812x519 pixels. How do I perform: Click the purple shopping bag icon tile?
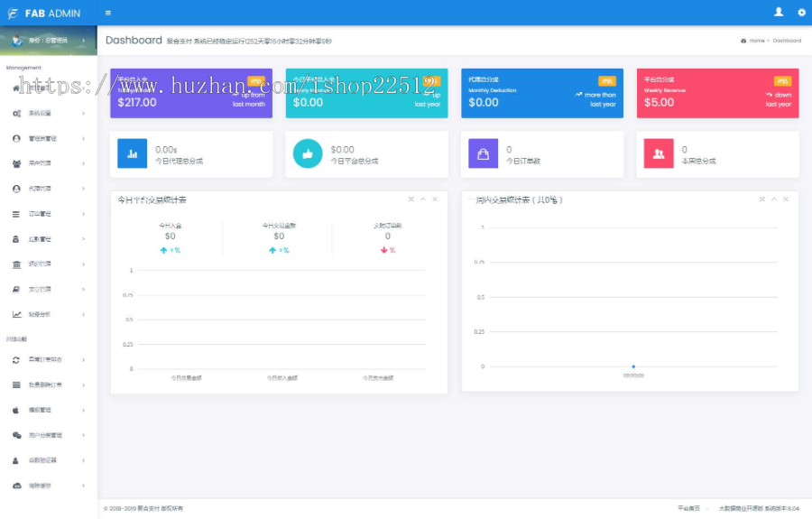(484, 153)
